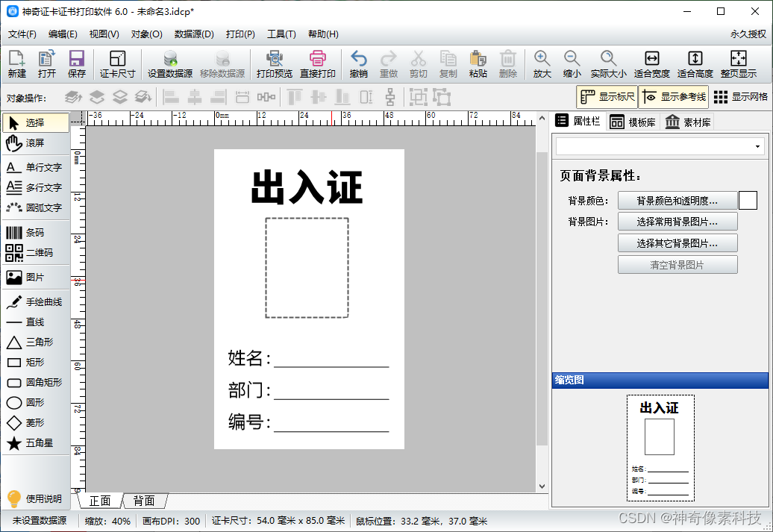Image resolution: width=773 pixels, height=532 pixels.
Task: Open the tools (工具) menu
Action: [281, 34]
